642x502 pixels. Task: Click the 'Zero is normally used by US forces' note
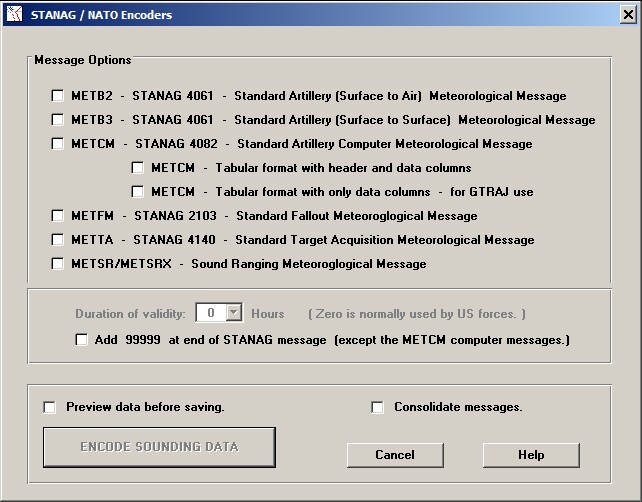(417, 314)
